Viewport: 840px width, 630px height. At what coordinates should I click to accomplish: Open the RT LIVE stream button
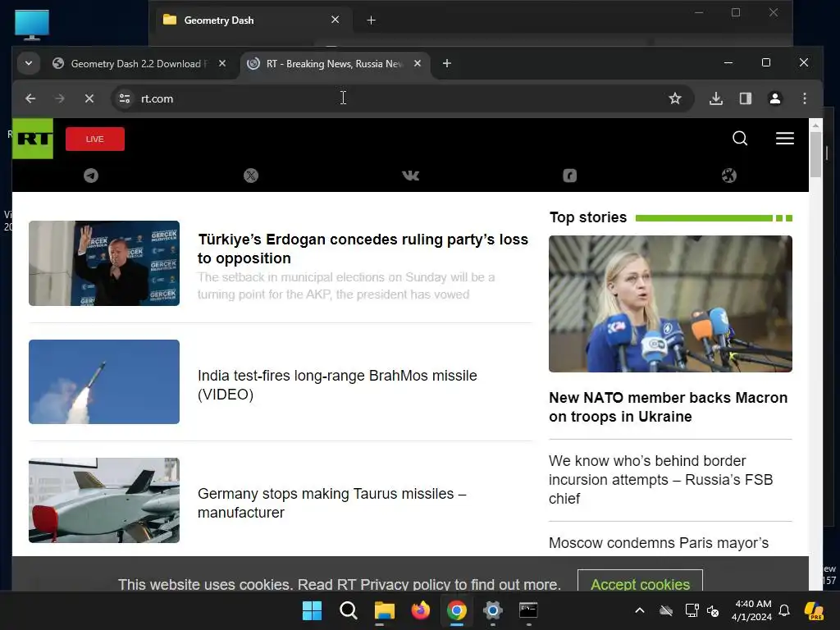[x=95, y=139]
